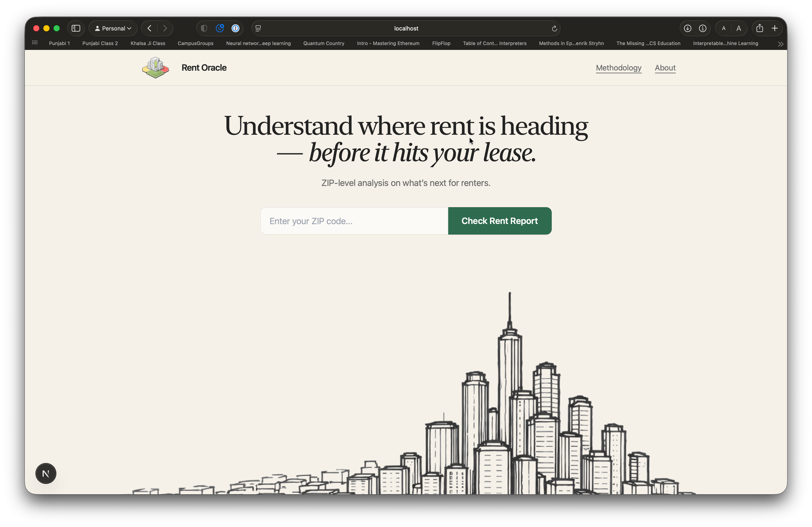Open the FlipFlop bookmark
The height and width of the screenshot is (527, 812).
[441, 43]
